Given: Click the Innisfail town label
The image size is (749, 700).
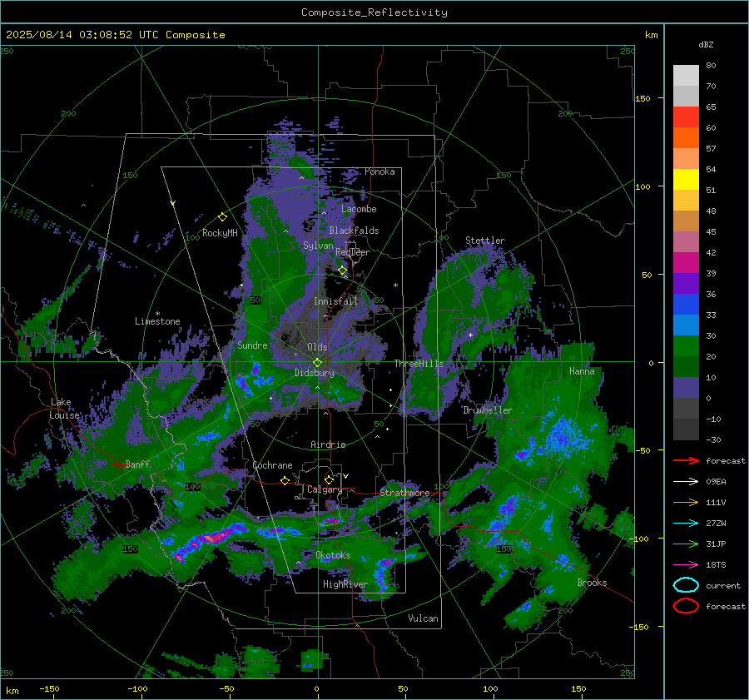Looking at the screenshot, I should (x=335, y=301).
